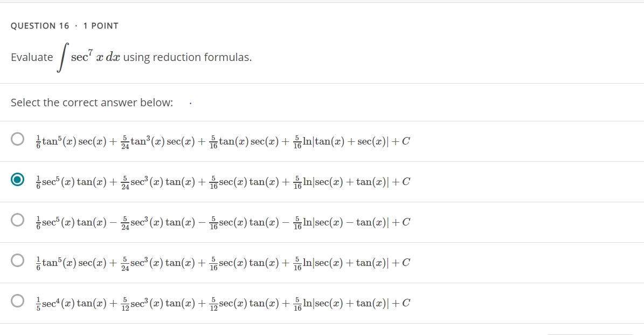Select fourth option radio with tan⁵(x) sec(x) + sec³(x)
The image size is (644, 335).
pyautogui.click(x=17, y=260)
